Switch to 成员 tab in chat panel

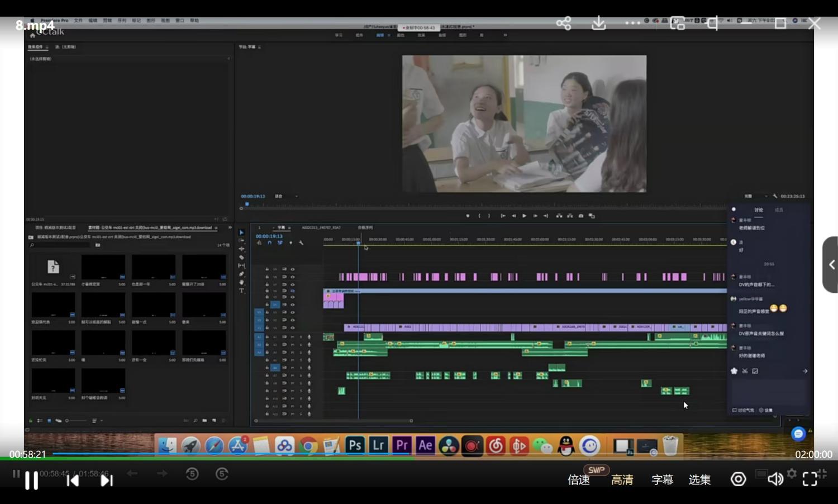[x=779, y=210]
